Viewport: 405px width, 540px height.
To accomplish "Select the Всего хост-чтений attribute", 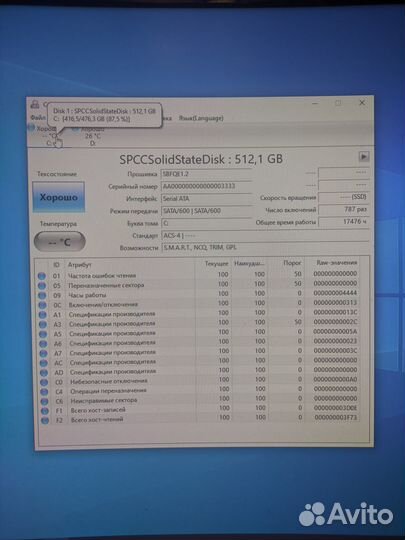I will [x=97, y=419].
